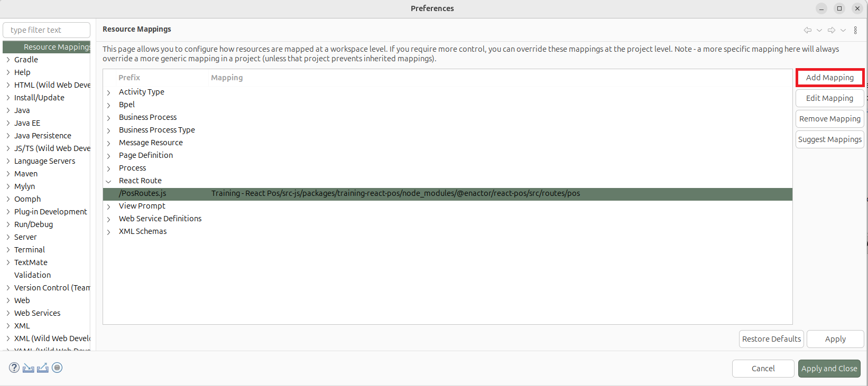Select the XML sidebar entry
Viewport: 868px width, 386px height.
tap(22, 326)
